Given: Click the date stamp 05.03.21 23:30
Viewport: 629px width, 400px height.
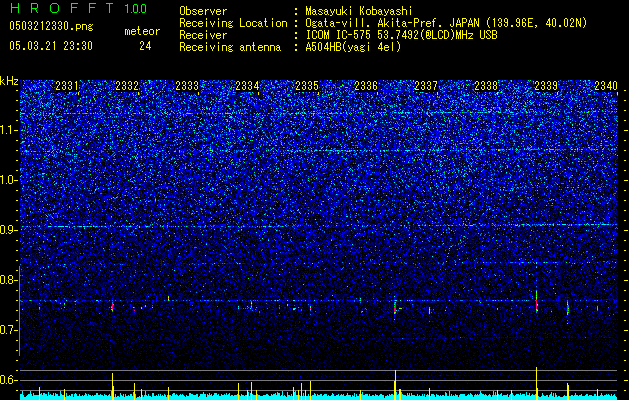Looking at the screenshot, I should 51,46.
